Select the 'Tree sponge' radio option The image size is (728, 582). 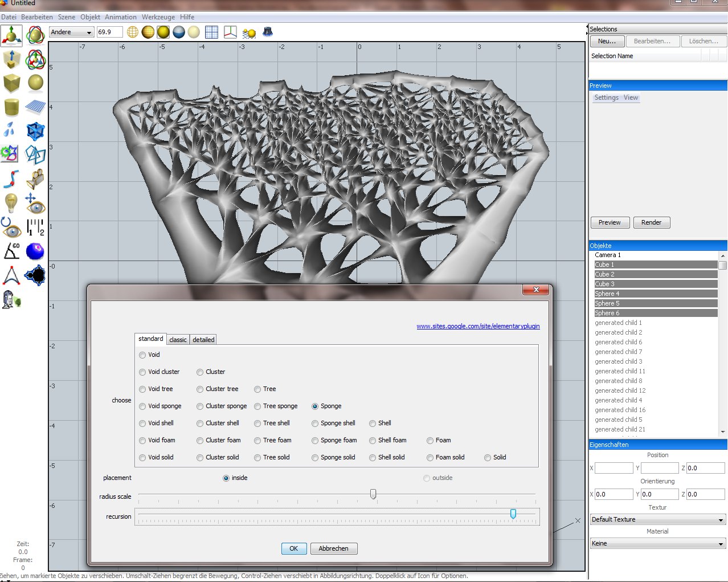click(257, 406)
